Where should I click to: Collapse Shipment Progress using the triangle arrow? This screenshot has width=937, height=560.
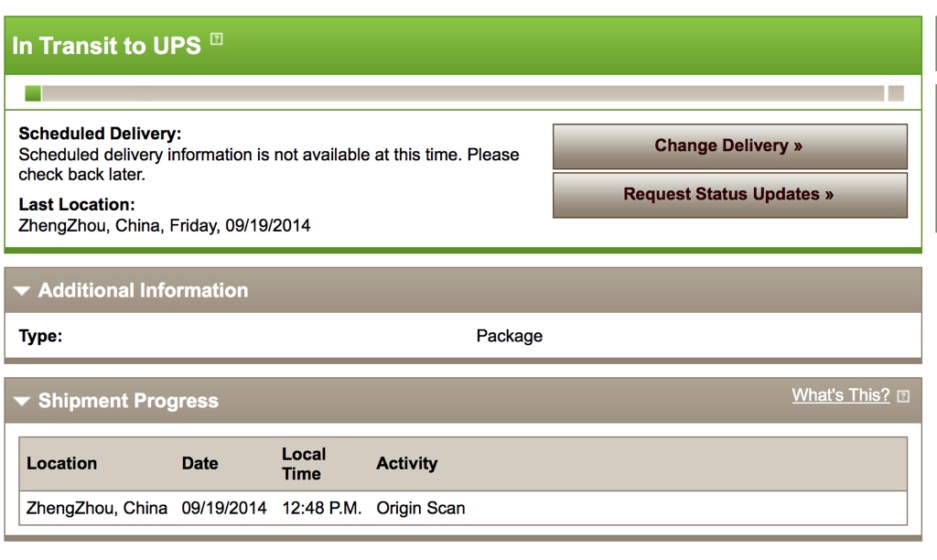tap(23, 402)
